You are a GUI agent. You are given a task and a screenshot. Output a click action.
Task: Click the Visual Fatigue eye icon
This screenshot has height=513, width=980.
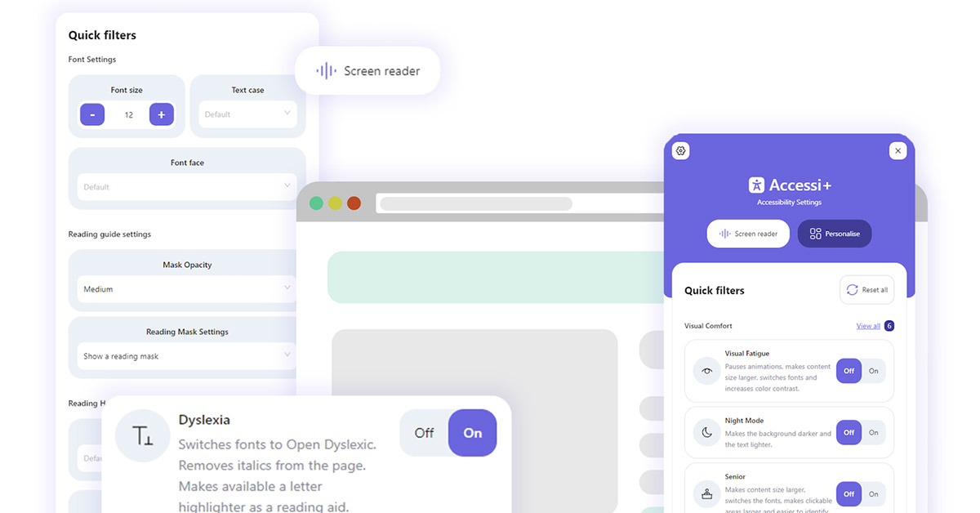(707, 371)
